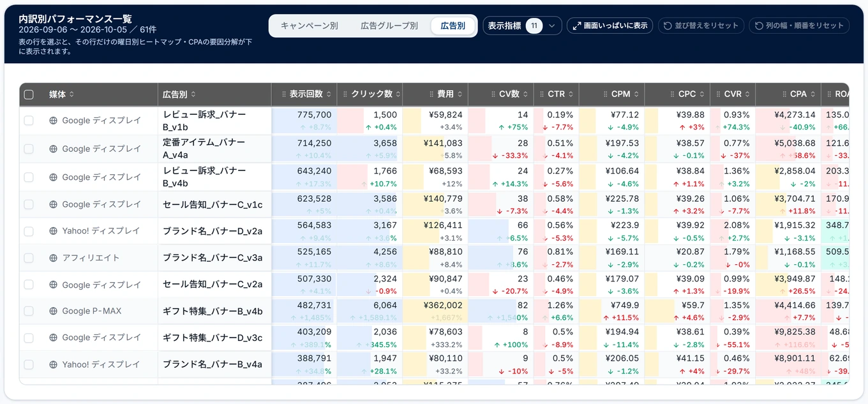Select checkbox for ブランド名_バナーD_v2a row

[29, 231]
